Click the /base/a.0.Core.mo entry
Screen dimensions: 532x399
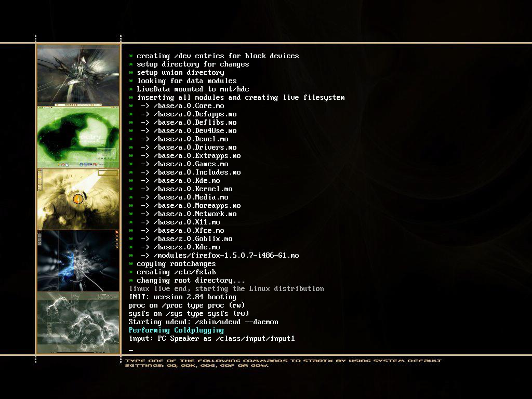(177, 106)
